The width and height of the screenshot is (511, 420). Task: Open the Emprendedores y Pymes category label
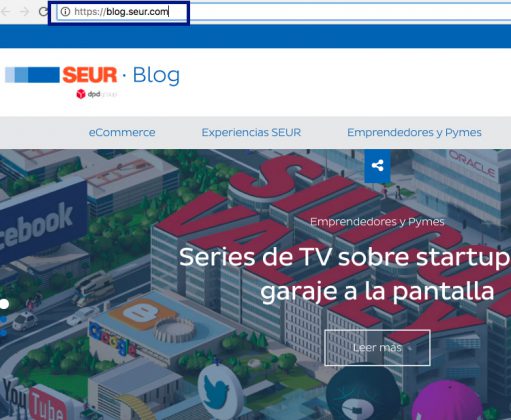[x=377, y=222]
